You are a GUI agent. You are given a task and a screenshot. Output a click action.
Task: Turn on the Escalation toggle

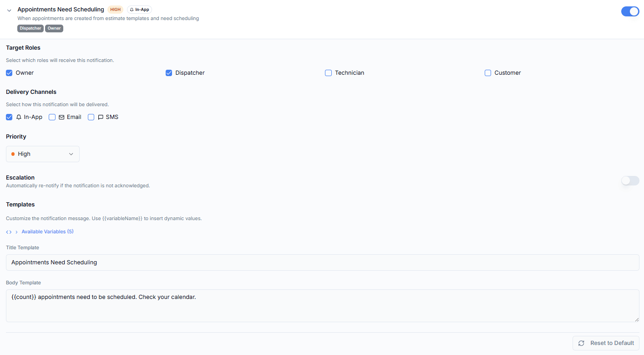point(630,181)
